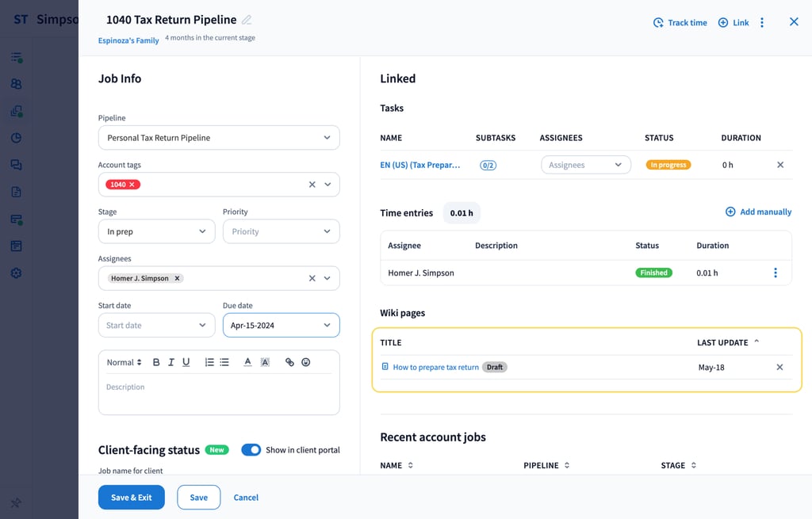Remove the 1040 account tag
This screenshot has width=812, height=519.
[132, 185]
